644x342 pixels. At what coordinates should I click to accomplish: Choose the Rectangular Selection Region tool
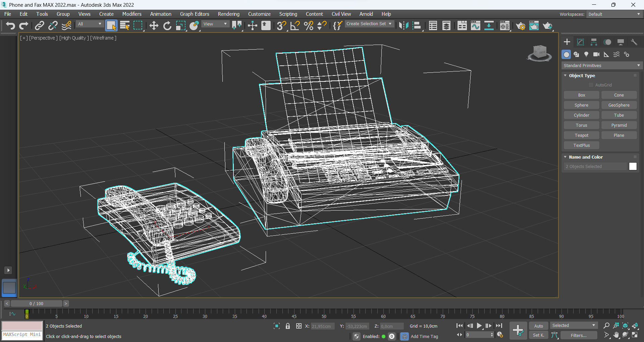click(x=138, y=26)
